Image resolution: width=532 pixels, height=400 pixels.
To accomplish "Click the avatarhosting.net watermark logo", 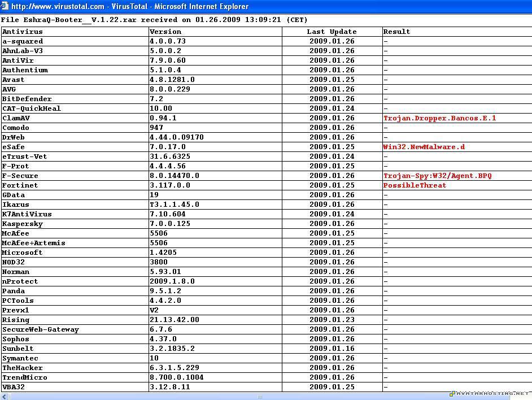I will point(490,393).
